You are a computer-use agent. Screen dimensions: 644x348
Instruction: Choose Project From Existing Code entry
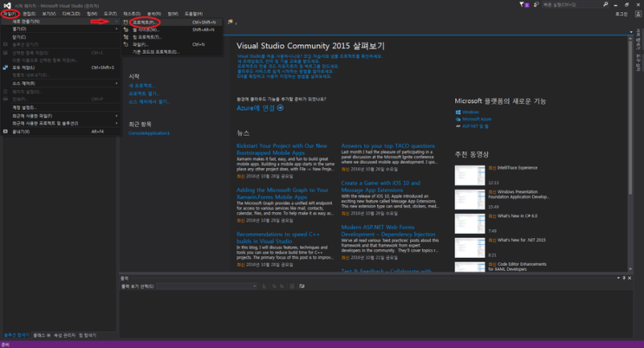[172, 52]
